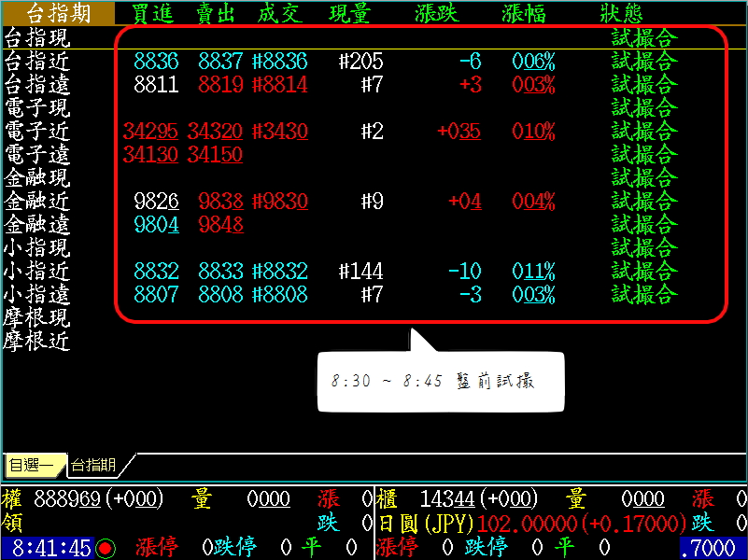Switch to the 自選一 tab

[32, 465]
